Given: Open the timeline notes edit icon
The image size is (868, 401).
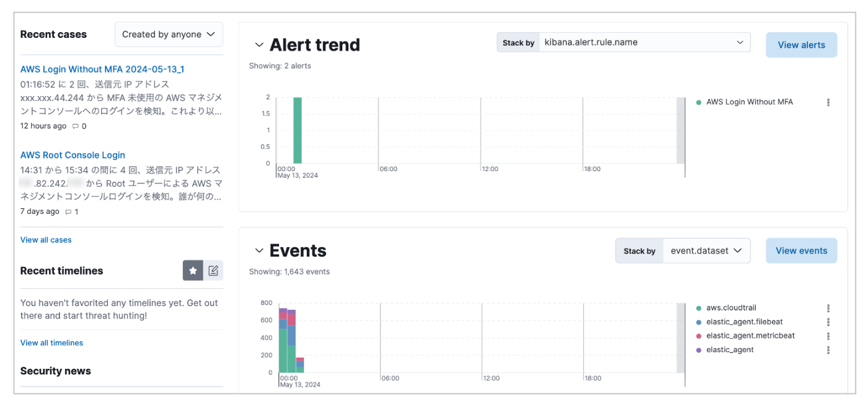Looking at the screenshot, I should click(x=213, y=271).
